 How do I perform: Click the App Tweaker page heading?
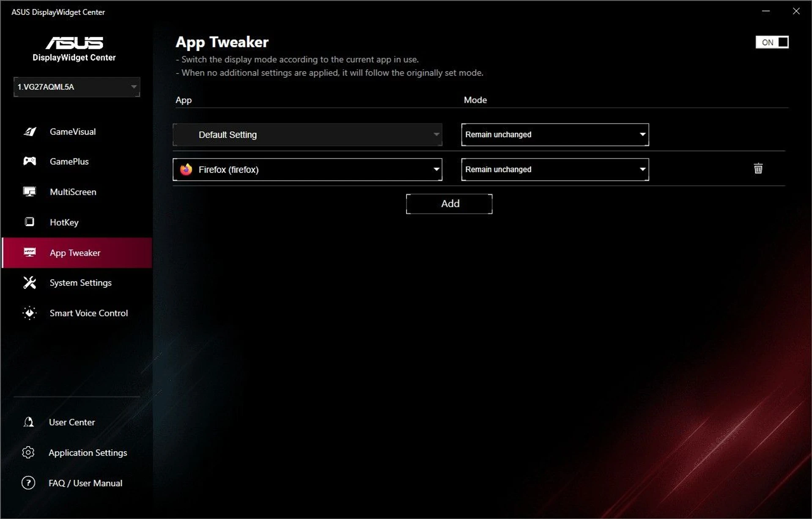click(x=222, y=42)
